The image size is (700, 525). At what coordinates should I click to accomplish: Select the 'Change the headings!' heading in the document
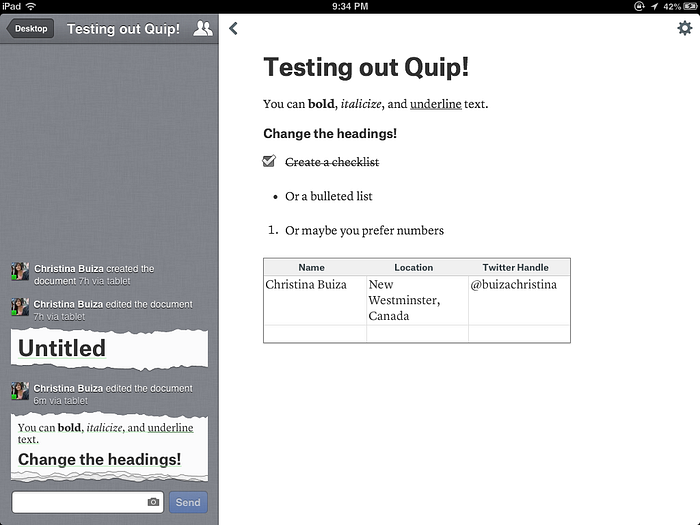click(330, 133)
